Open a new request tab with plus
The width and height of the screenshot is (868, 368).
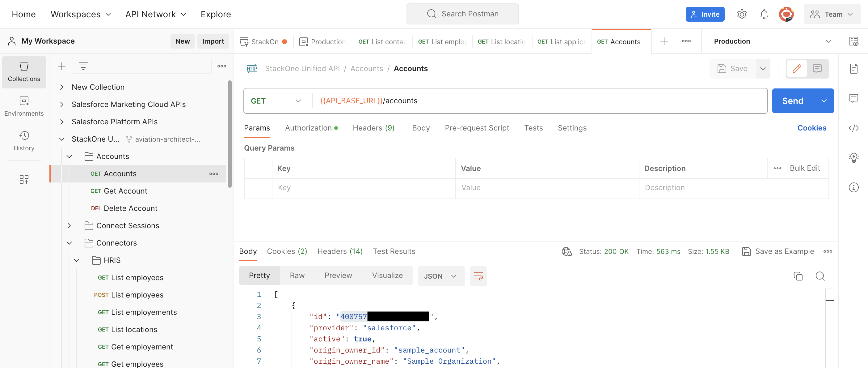664,41
